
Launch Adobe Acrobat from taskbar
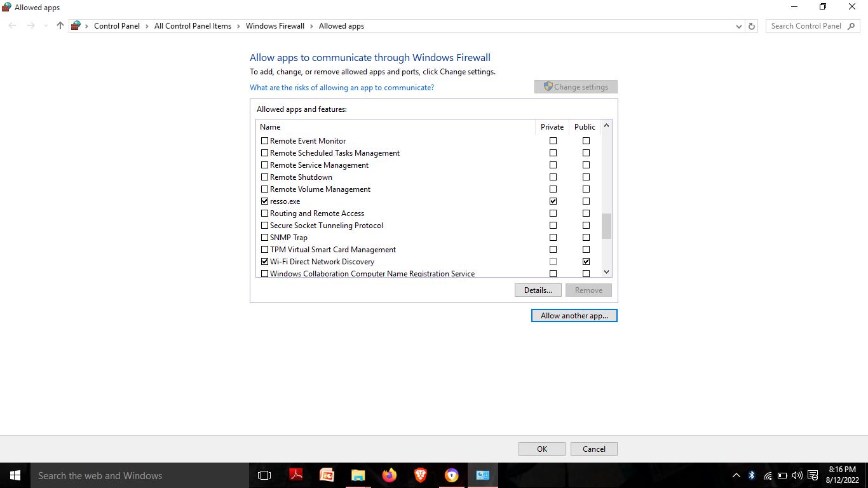296,475
